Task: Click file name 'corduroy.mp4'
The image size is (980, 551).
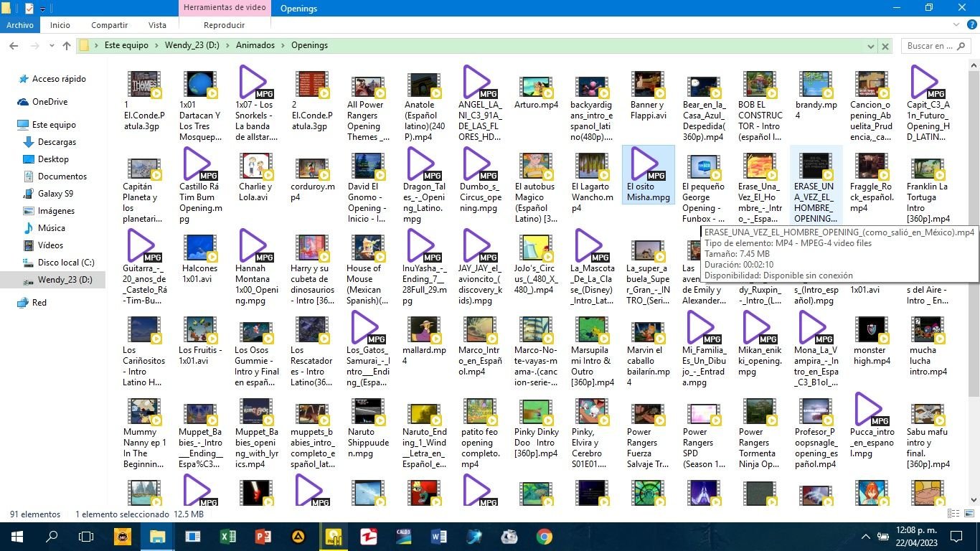Action: tap(312, 192)
